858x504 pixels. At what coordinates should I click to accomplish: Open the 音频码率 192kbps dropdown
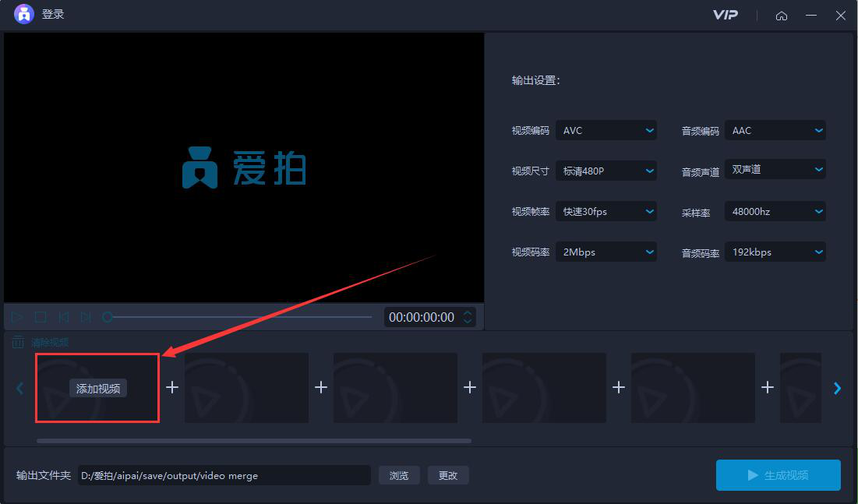pos(775,252)
